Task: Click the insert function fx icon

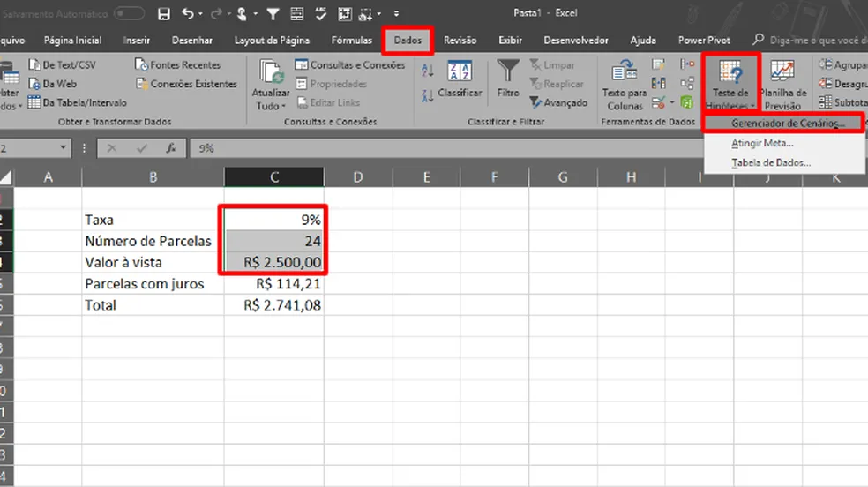Action: pyautogui.click(x=171, y=148)
